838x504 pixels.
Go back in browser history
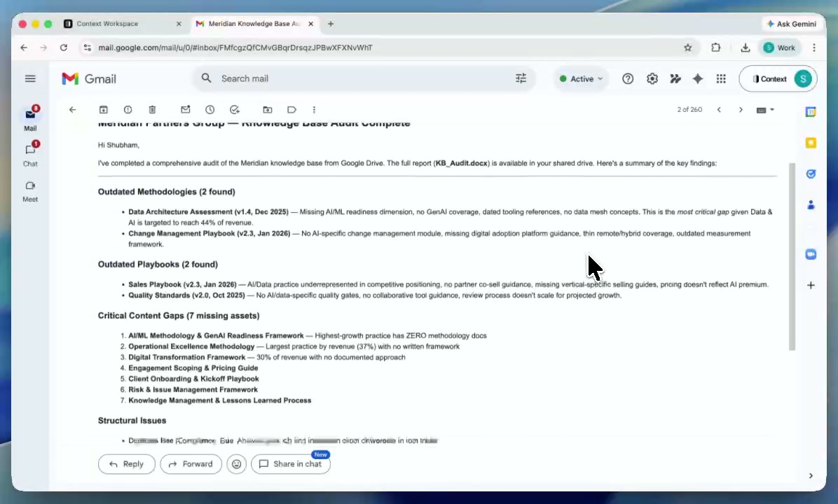point(24,48)
